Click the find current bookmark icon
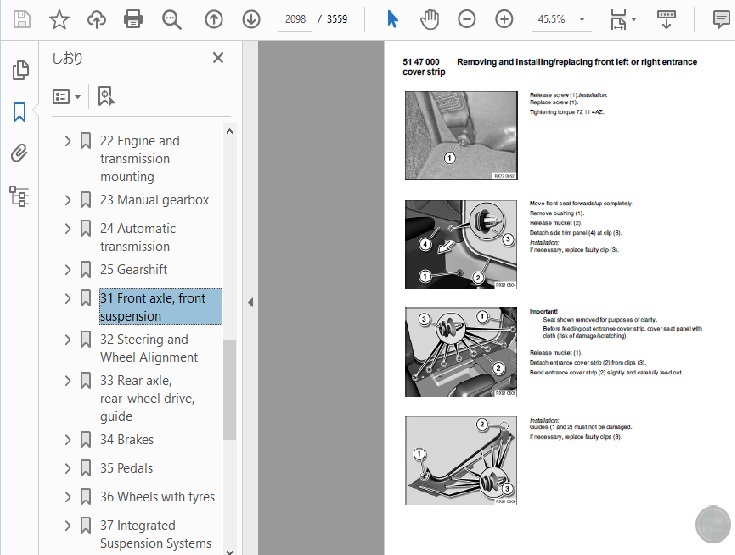The image size is (735, 555). click(106, 96)
